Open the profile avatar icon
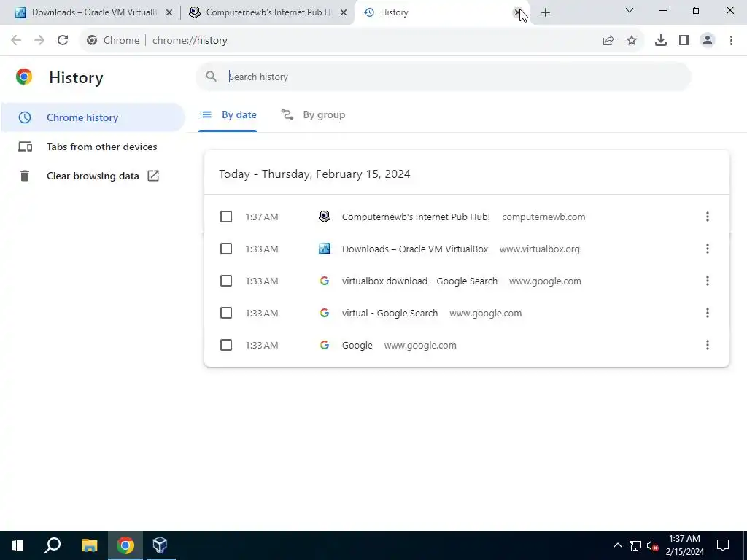The width and height of the screenshot is (747, 560). pyautogui.click(x=708, y=41)
